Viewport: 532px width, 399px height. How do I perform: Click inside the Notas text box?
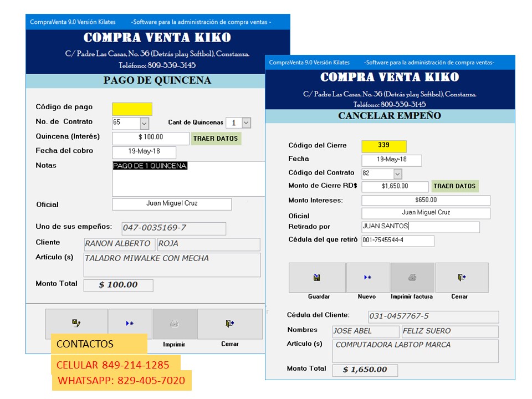(188, 180)
